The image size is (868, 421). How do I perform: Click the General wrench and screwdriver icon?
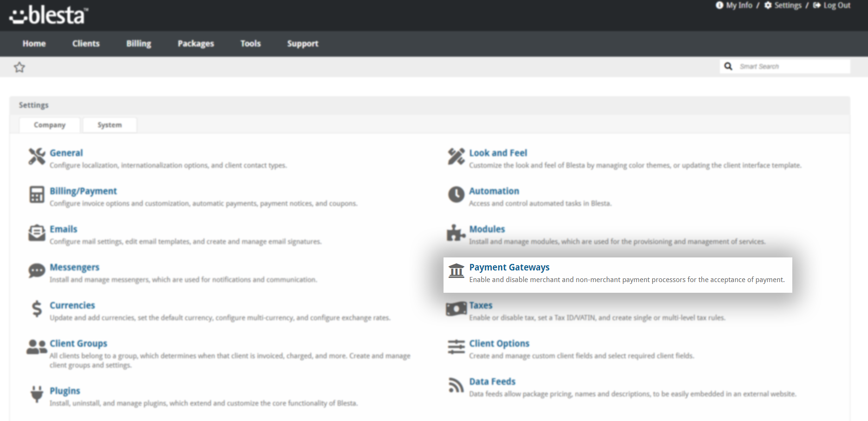(x=37, y=157)
